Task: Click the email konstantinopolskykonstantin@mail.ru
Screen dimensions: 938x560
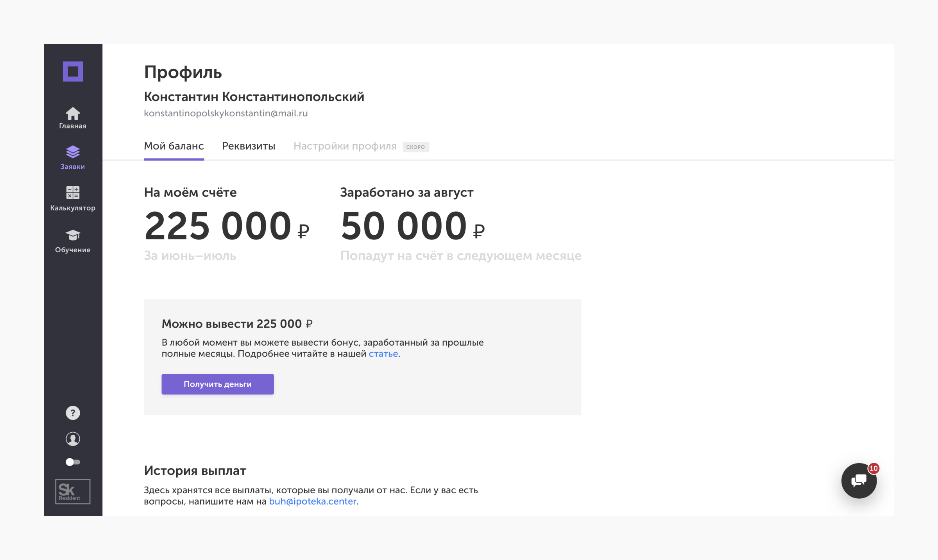Action: click(226, 113)
